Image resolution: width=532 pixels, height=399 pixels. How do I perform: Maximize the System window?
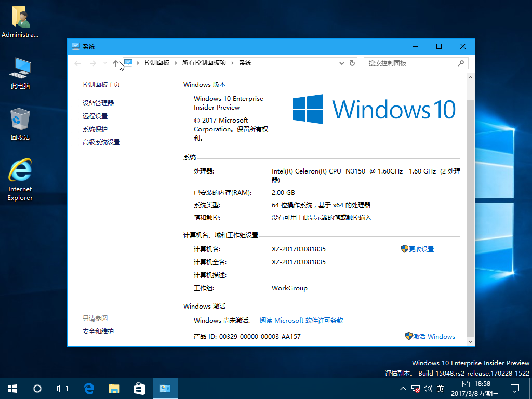click(x=438, y=46)
